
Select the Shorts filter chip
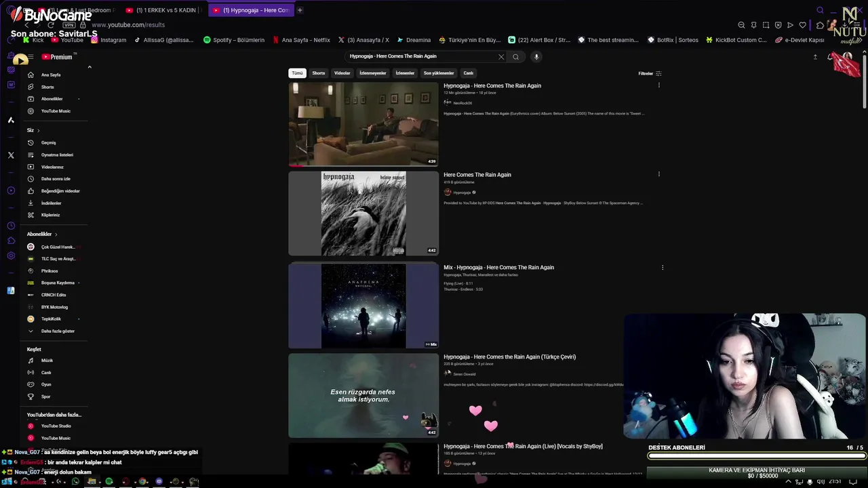(319, 73)
